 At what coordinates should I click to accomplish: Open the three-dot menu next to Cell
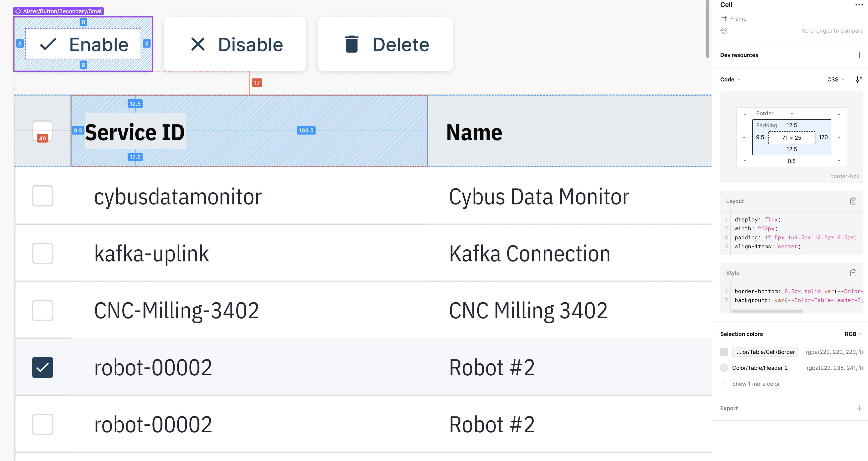(859, 5)
